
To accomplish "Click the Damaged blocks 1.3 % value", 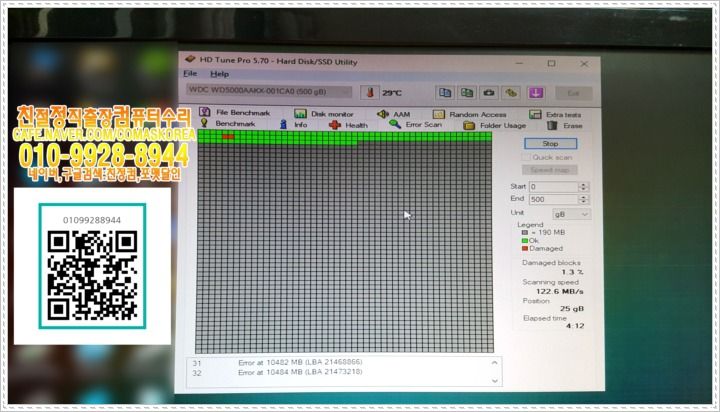I will click(x=572, y=272).
